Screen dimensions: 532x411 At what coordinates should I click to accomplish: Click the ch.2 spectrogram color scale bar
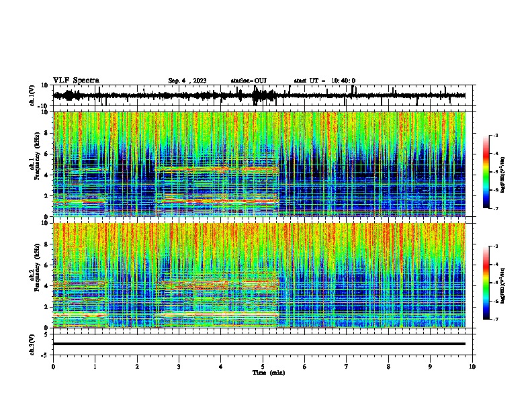(x=486, y=283)
